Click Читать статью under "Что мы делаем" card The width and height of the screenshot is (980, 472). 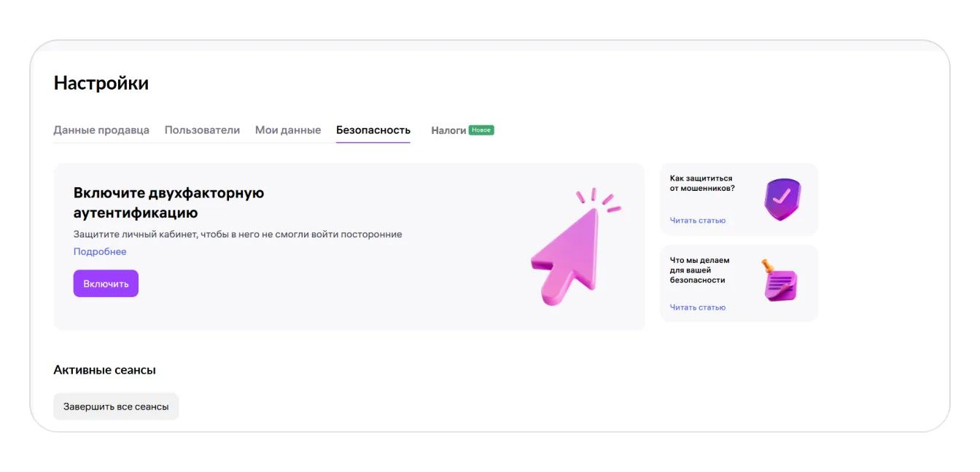click(x=698, y=307)
